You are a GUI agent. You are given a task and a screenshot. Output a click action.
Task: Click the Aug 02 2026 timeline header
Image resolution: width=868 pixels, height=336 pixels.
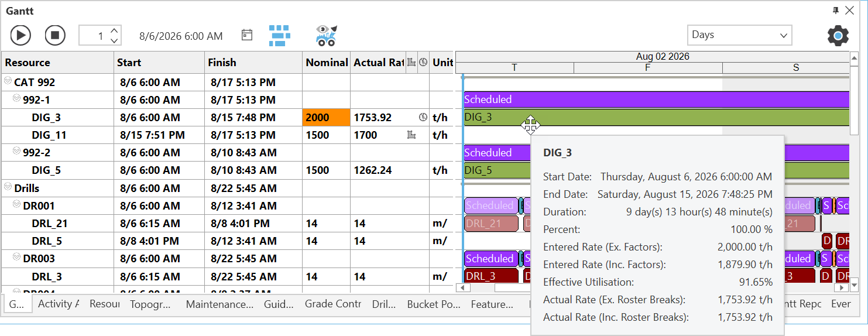(x=663, y=57)
